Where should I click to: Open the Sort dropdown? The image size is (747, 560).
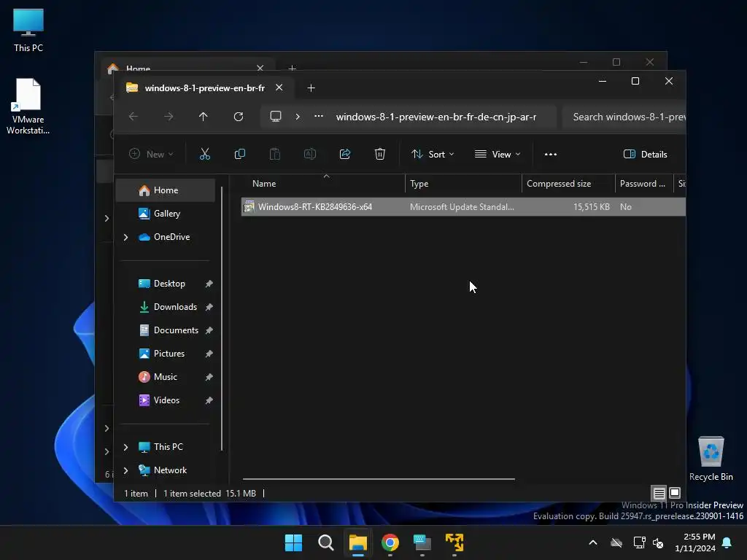click(x=433, y=155)
